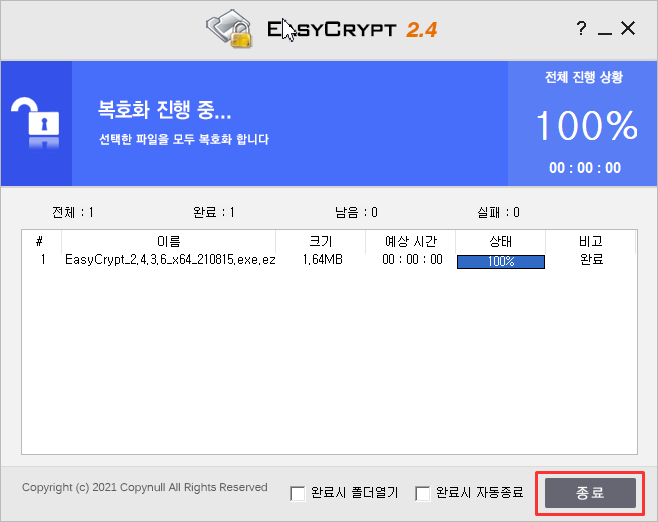Close the EasyCrypt window with X
Screen dimensions: 658x522
click(x=628, y=29)
